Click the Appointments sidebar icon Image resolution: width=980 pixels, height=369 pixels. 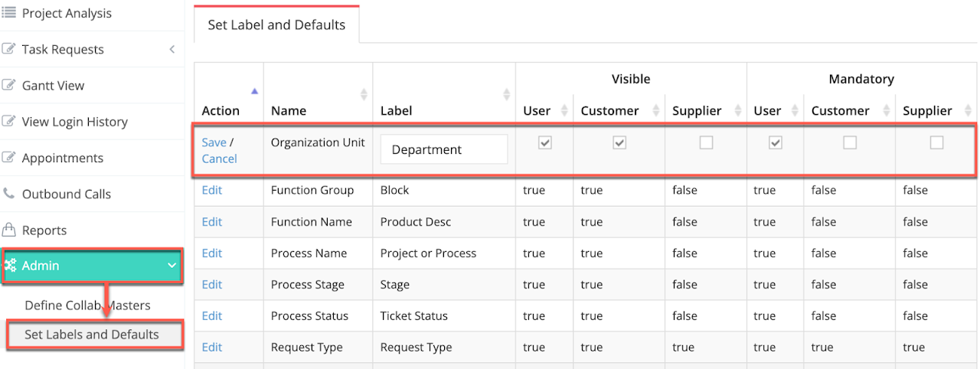click(9, 158)
